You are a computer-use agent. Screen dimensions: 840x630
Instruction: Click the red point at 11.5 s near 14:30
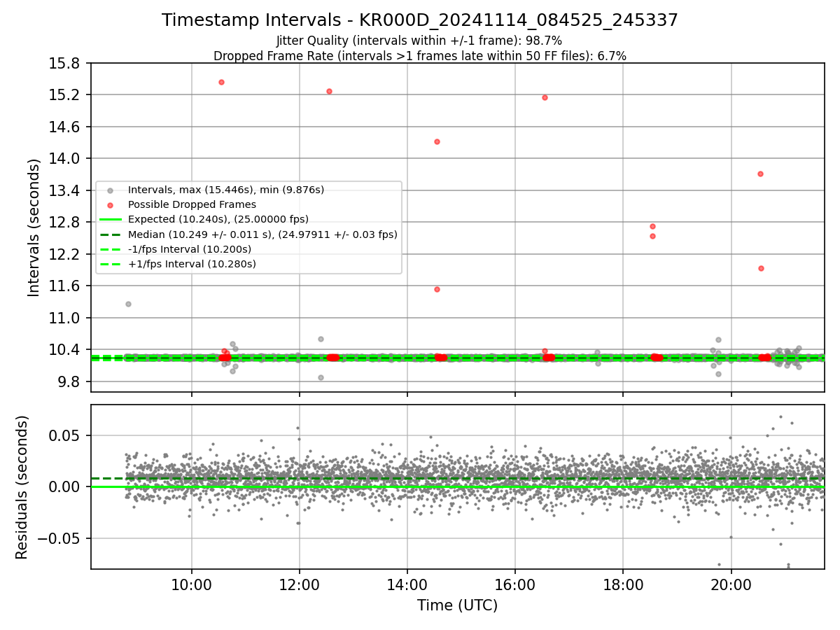[x=437, y=289]
